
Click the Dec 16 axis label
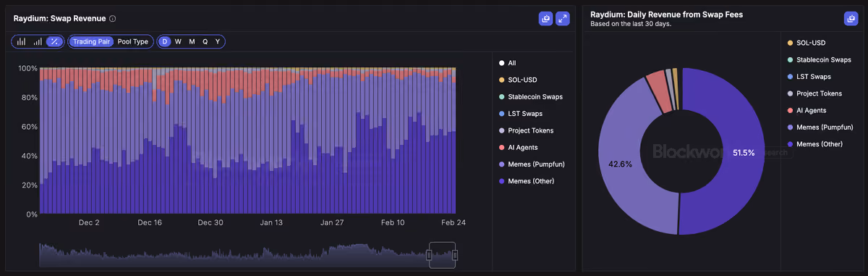pyautogui.click(x=150, y=222)
